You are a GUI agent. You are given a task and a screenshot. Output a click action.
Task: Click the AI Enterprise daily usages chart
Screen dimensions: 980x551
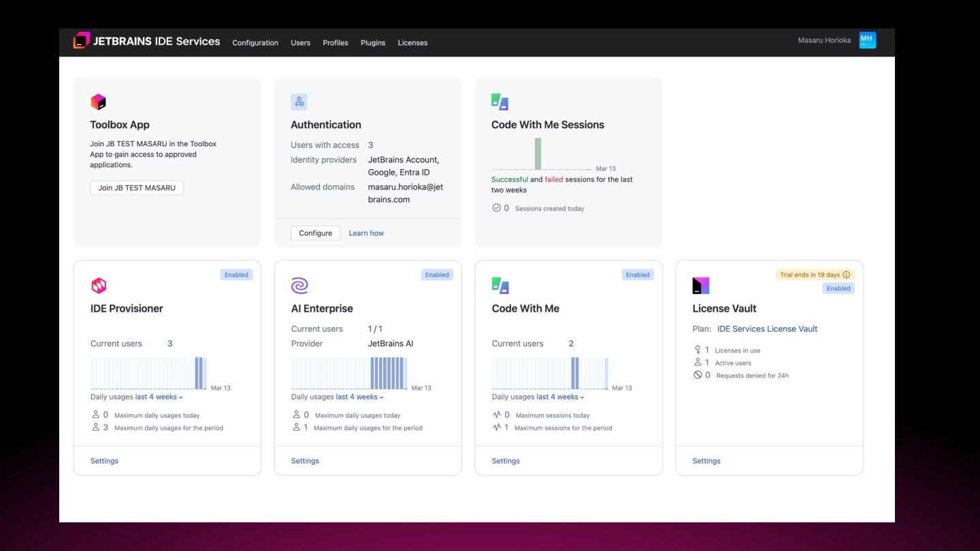[x=350, y=373]
